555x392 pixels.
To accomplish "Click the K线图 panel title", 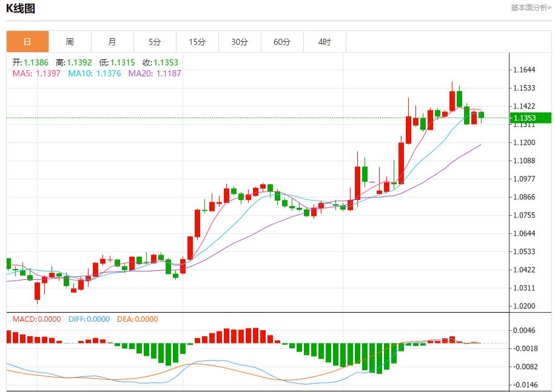I will coord(21,8).
